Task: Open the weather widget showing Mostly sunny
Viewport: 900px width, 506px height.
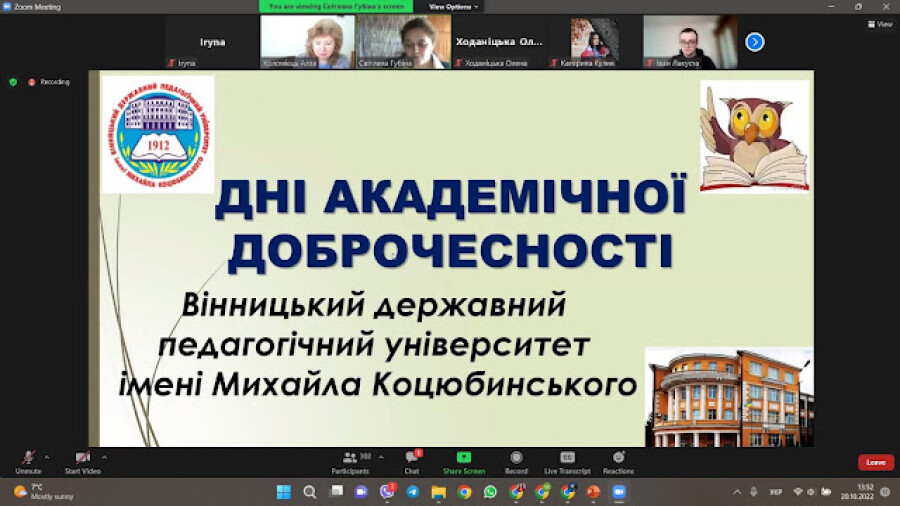Action: tap(44, 492)
